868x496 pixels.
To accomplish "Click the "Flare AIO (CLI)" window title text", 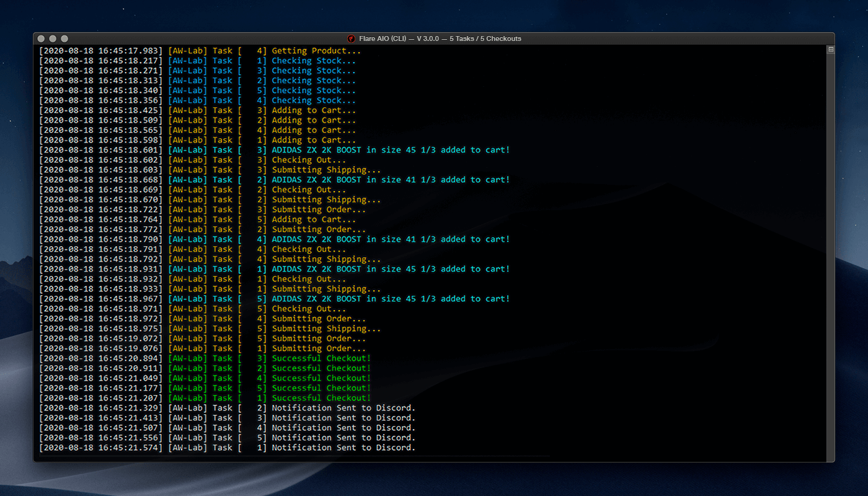I will (x=383, y=38).
